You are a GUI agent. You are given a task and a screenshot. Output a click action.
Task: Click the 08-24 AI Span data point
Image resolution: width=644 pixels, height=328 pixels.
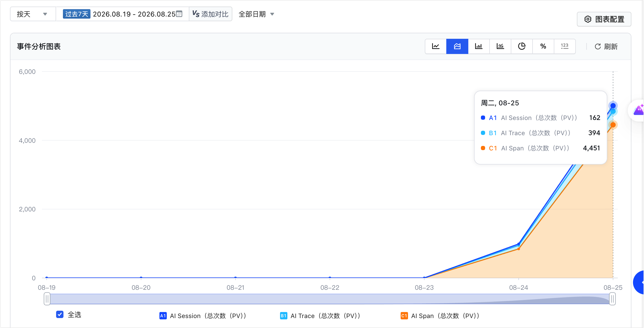coord(518,249)
